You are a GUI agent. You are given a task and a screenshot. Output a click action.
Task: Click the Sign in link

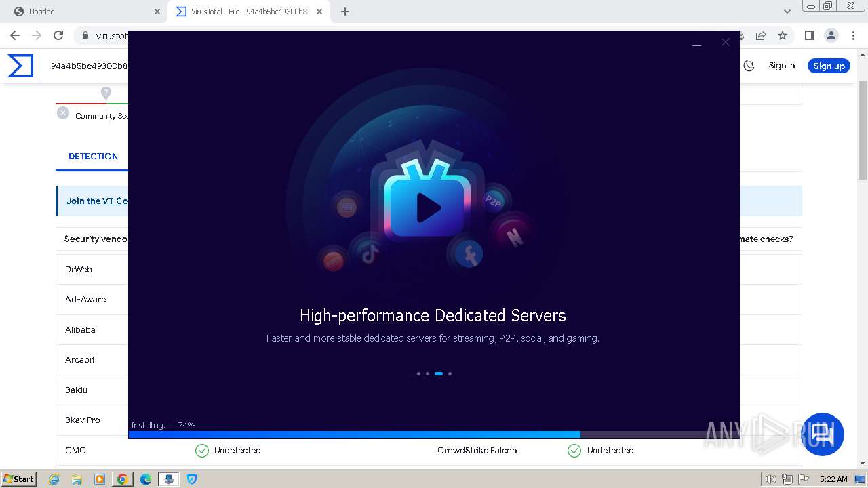pos(781,66)
